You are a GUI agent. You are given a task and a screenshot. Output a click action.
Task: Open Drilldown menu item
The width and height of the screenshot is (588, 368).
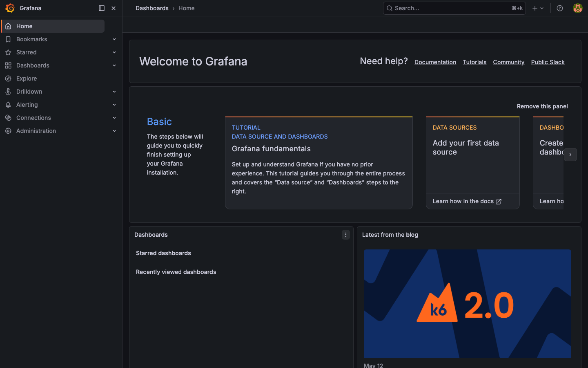coord(29,92)
